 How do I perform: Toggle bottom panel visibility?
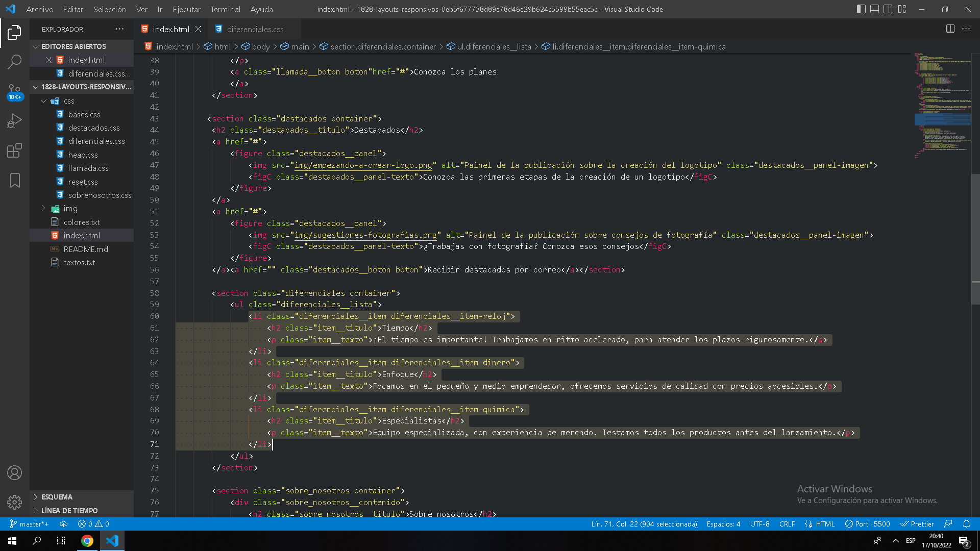[874, 9]
